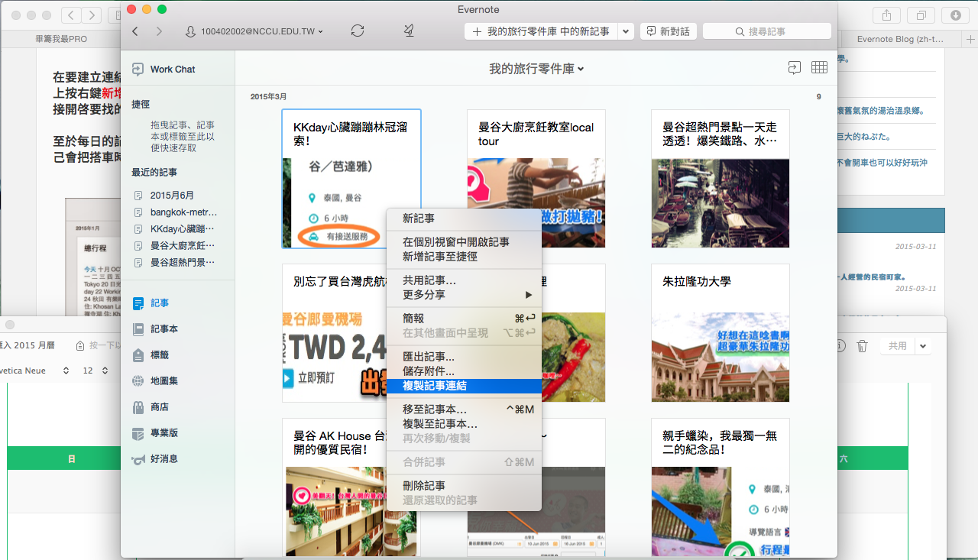Choose 複製至記事本... in the context menu
This screenshot has height=560, width=978.
click(464, 424)
